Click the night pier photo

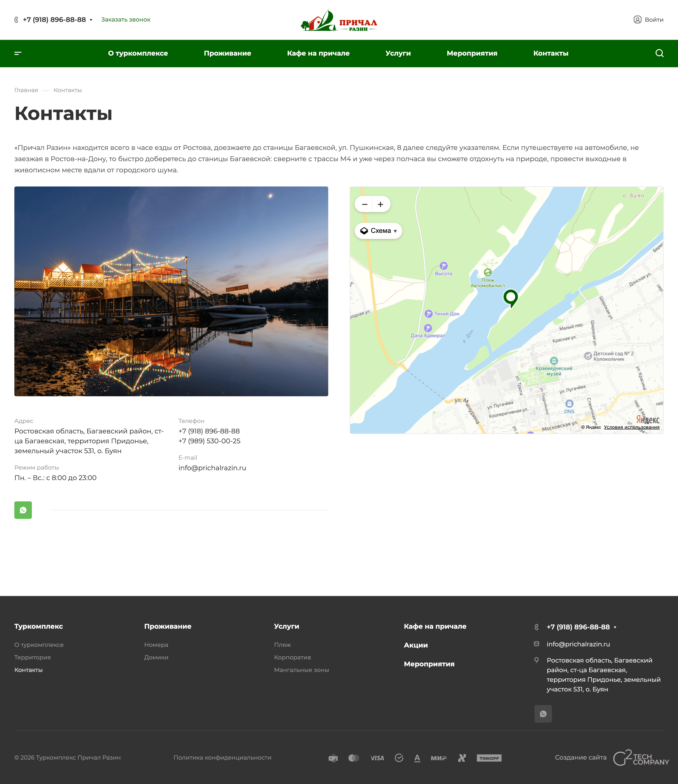pyautogui.click(x=171, y=291)
